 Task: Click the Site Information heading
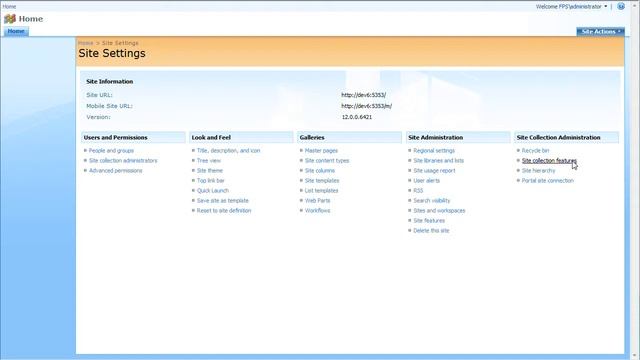(109, 82)
